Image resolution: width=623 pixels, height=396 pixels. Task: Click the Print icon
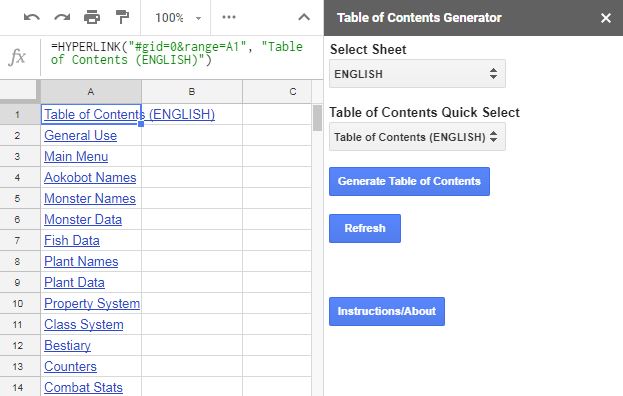[92, 17]
